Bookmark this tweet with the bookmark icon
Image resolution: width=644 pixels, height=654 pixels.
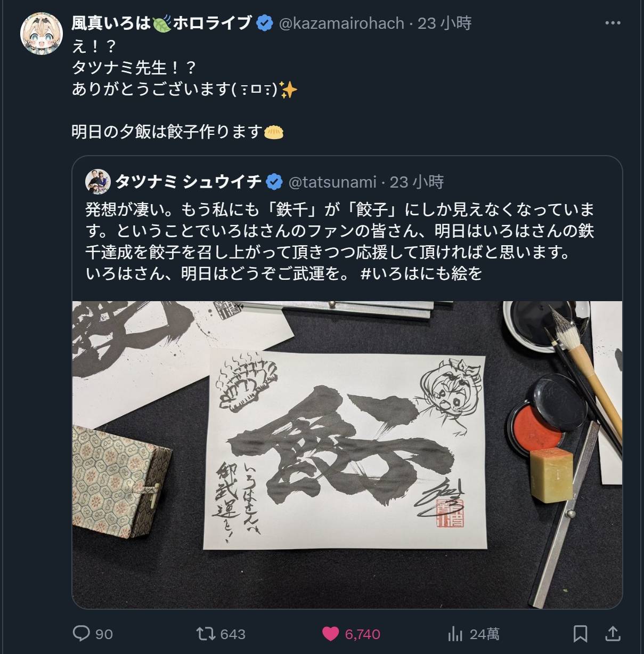[x=580, y=634]
